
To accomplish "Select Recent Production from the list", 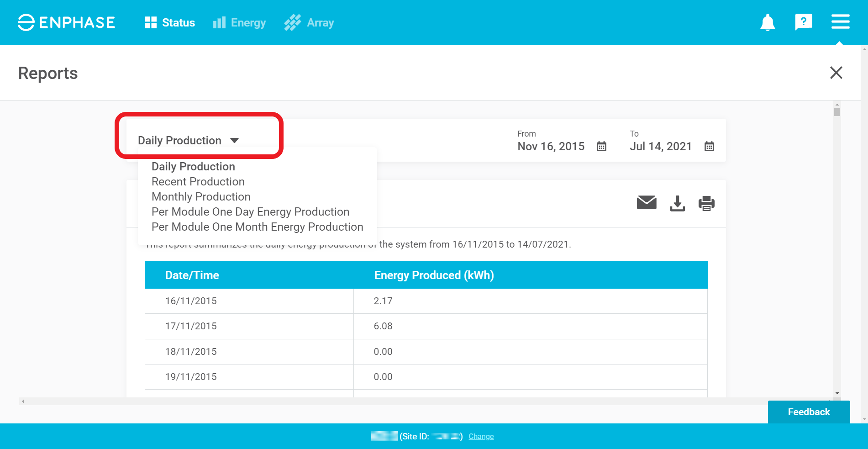I will pos(198,182).
